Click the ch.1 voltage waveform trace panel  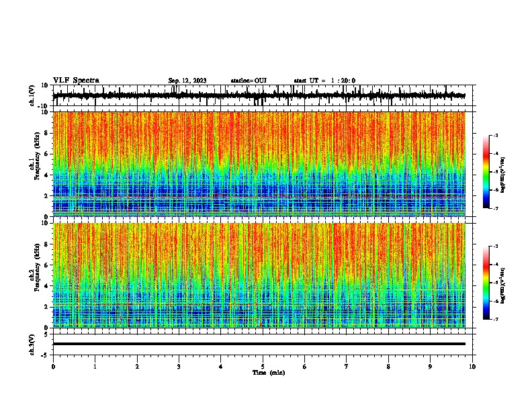click(263, 95)
